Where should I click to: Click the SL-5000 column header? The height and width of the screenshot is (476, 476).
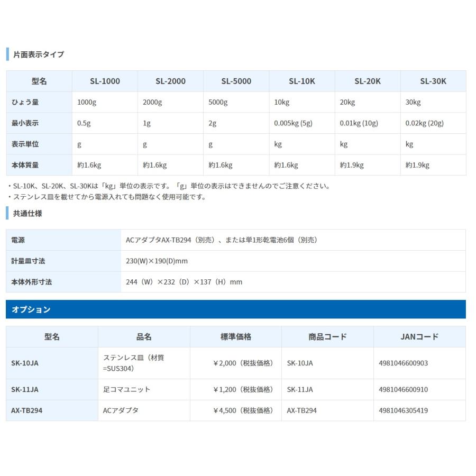236,81
